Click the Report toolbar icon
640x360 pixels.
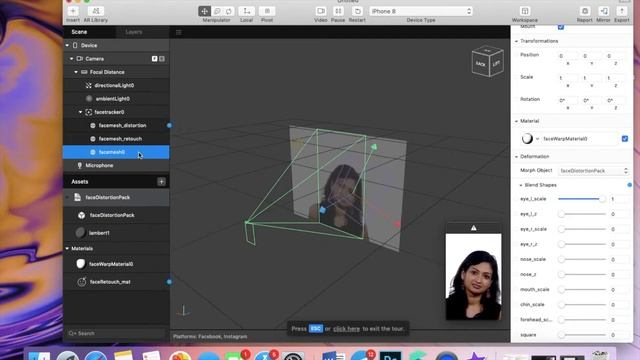point(584,11)
